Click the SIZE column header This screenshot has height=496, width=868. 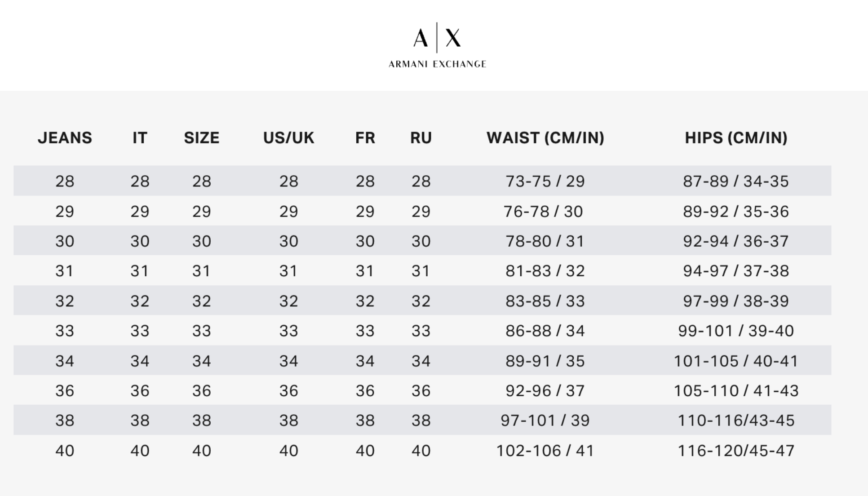202,137
